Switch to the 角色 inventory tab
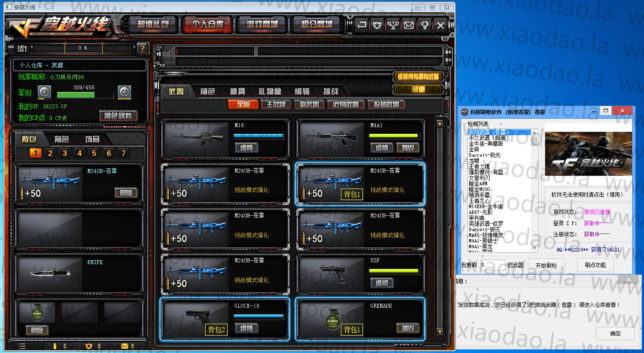Screen dimensions: 644x353 pos(207,92)
